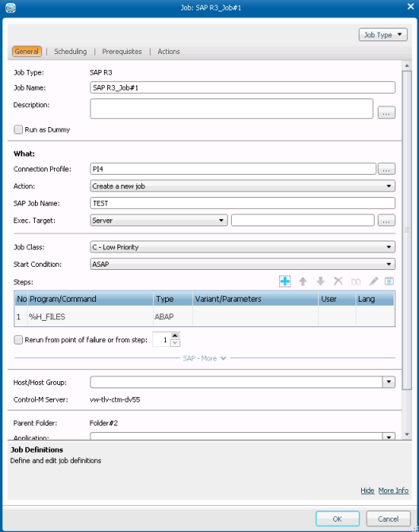Image resolution: width=419 pixels, height=532 pixels.
Task: Click the add step plus icon
Action: coord(285,281)
